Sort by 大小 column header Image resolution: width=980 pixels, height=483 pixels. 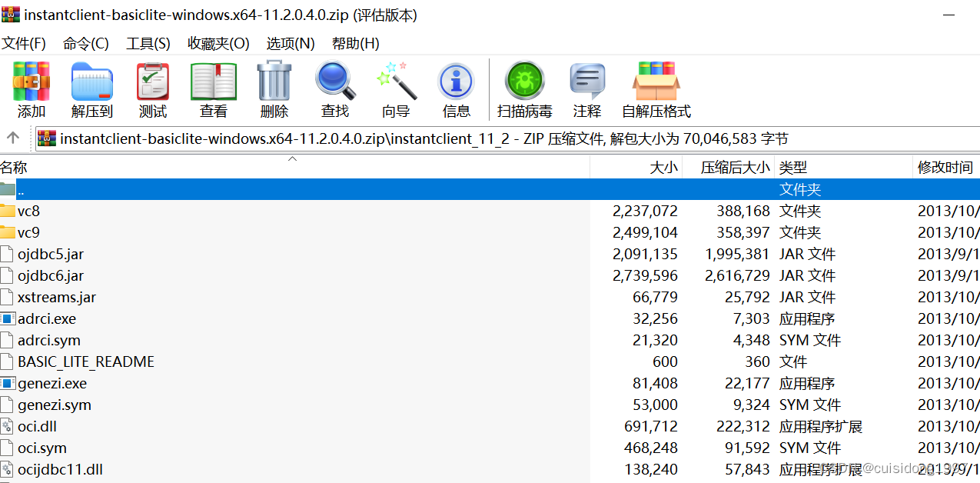coord(636,167)
